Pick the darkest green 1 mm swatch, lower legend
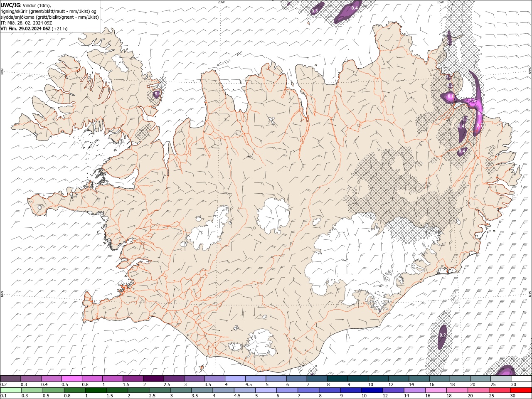This screenshot has height=399, width=532. [96, 390]
